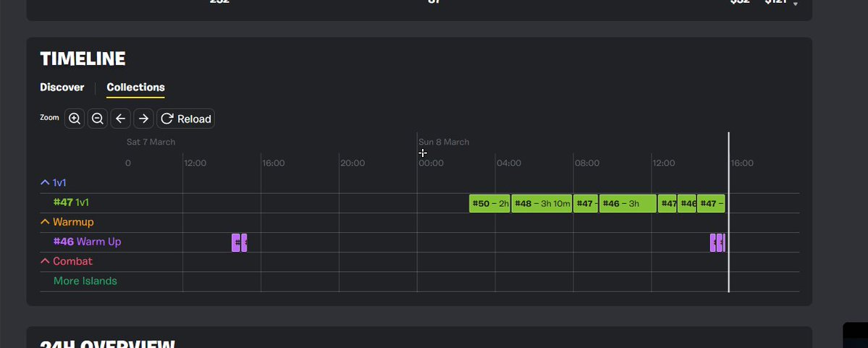Click the Zoom label text
The height and width of the screenshot is (348, 868).
tap(49, 118)
